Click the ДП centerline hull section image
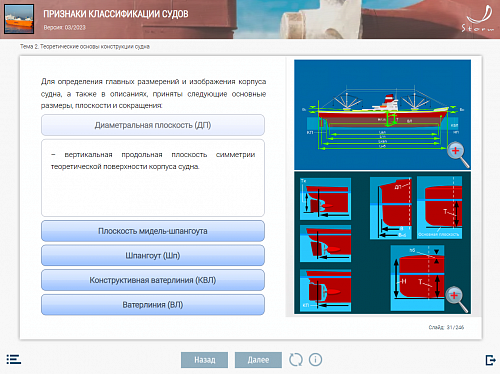The width and height of the screenshot is (500, 374). click(391, 208)
